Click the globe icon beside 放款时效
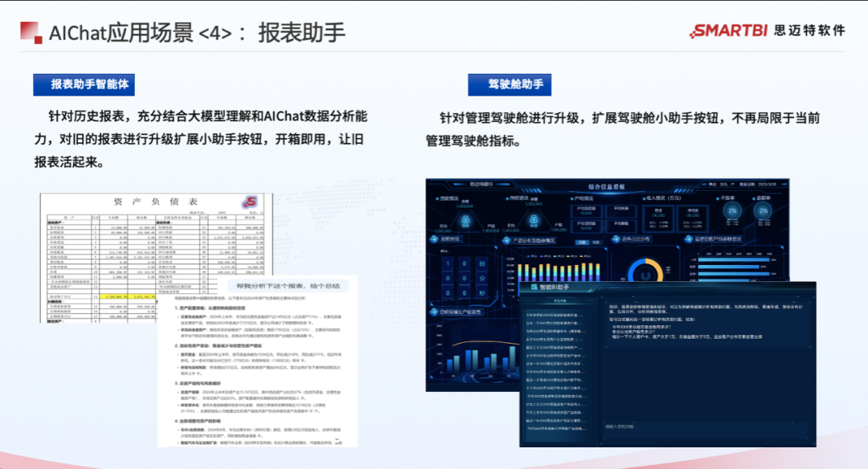Image resolution: width=868 pixels, height=469 pixels. click(434, 239)
